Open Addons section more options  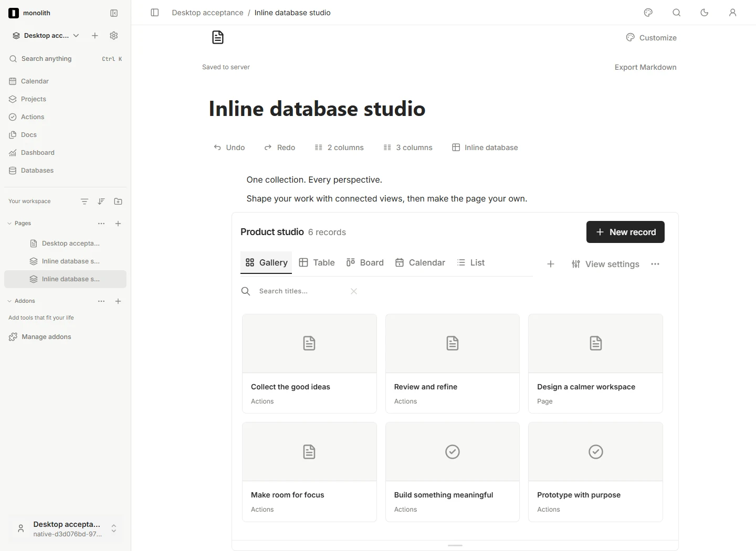101,301
